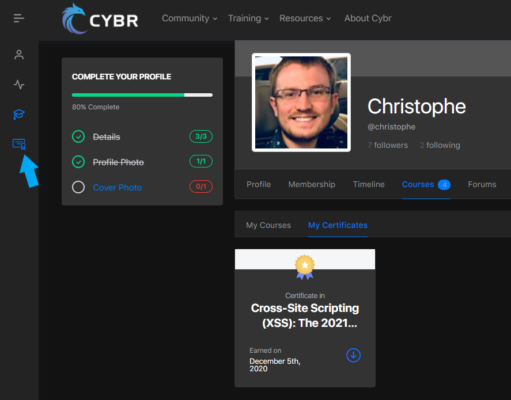Switch to the Profile tab
The height and width of the screenshot is (400, 511).
[259, 184]
